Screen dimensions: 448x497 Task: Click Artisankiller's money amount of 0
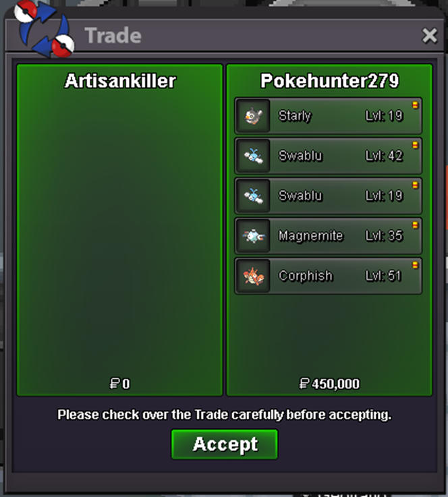pyautogui.click(x=120, y=384)
